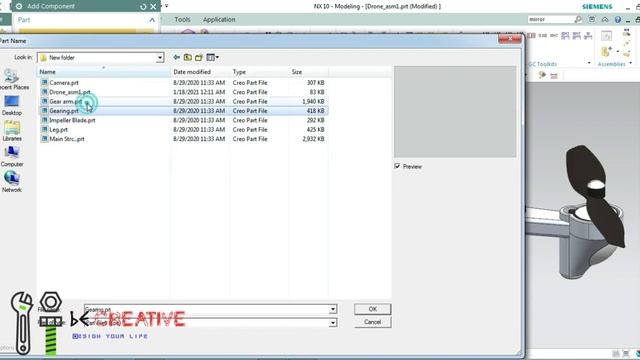Toggle the Preview checkbox
The width and height of the screenshot is (640, 360).
[x=397, y=166]
